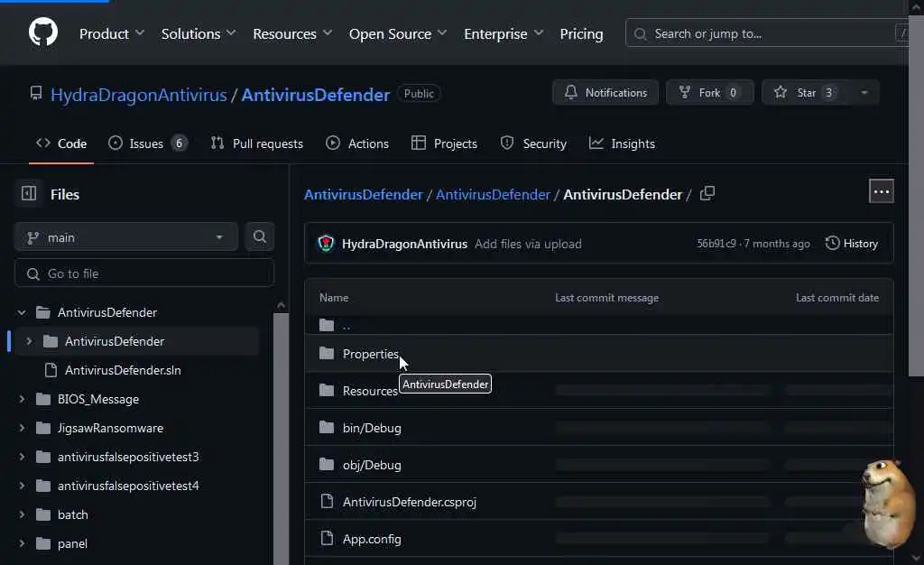
Task: Expand the BIOS_Message folder chevron
Action: tap(22, 399)
